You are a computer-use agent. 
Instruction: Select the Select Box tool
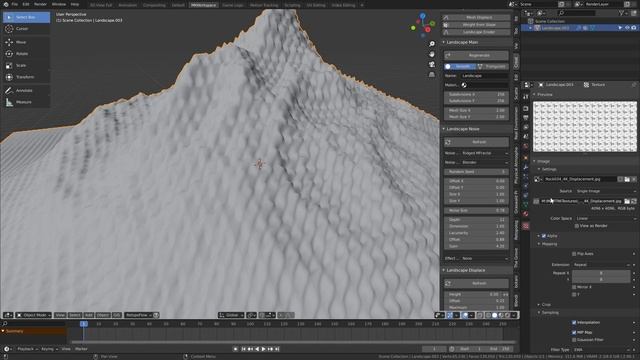tap(27, 17)
